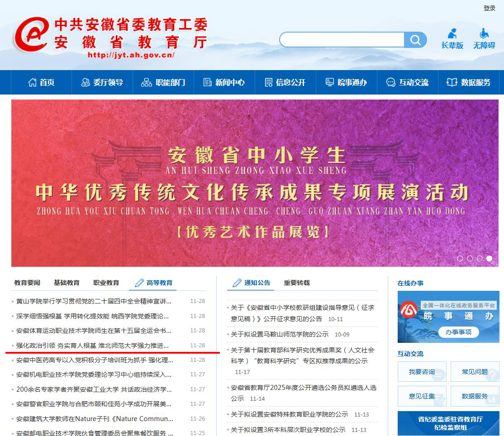The image size is (504, 436).
Task: Enable 无障碍 accessibility mode icon
Action: point(484,34)
